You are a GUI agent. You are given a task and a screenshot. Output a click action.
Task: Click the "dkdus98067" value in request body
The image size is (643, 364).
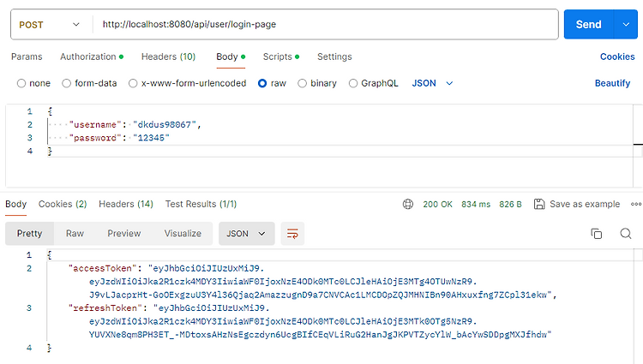pos(165,124)
